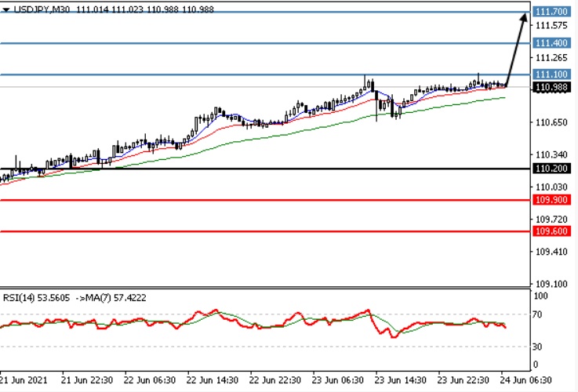Click the 22 Jun 22:30 time label

[275, 380]
